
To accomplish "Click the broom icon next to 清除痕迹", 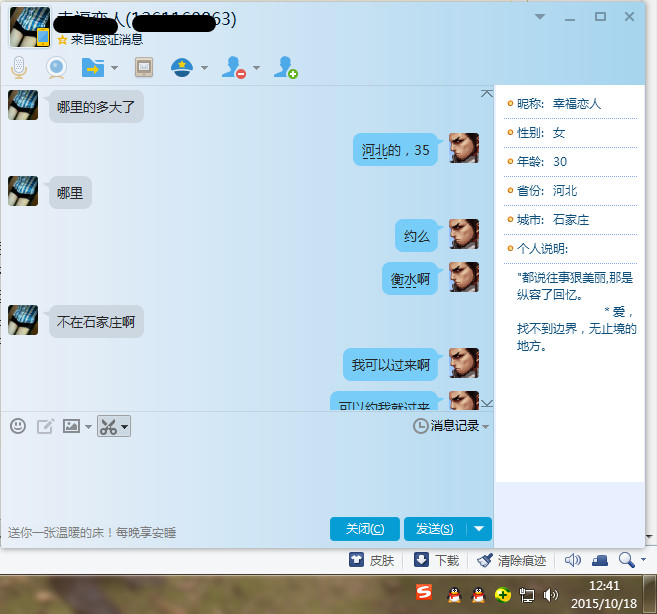I will [x=485, y=560].
